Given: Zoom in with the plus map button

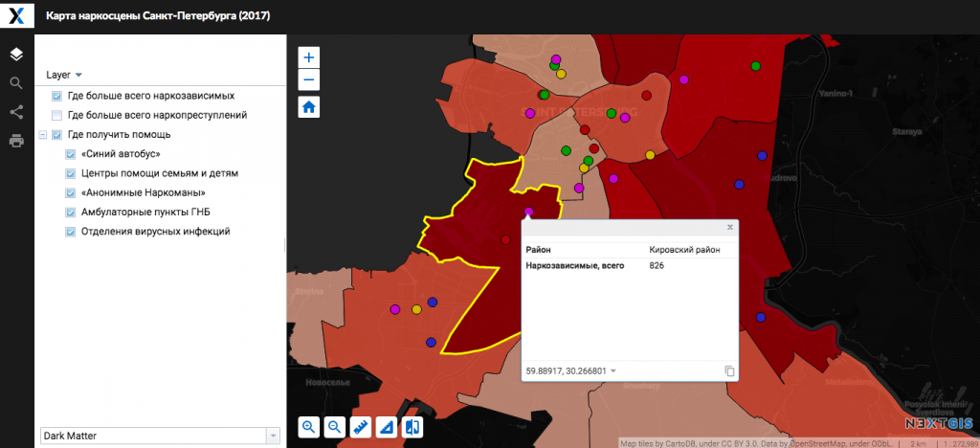Looking at the screenshot, I should (x=309, y=57).
